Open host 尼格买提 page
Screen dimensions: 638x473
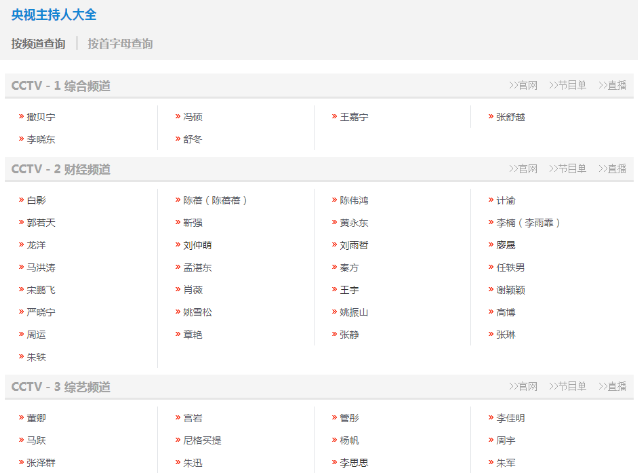tap(202, 440)
